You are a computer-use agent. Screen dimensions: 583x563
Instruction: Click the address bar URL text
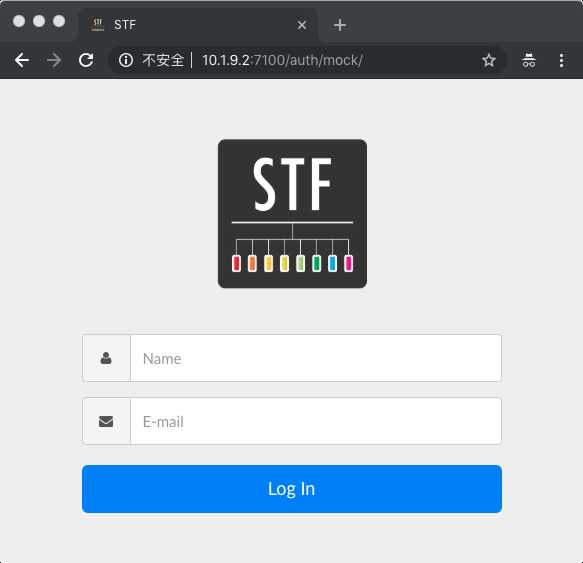[x=282, y=60]
